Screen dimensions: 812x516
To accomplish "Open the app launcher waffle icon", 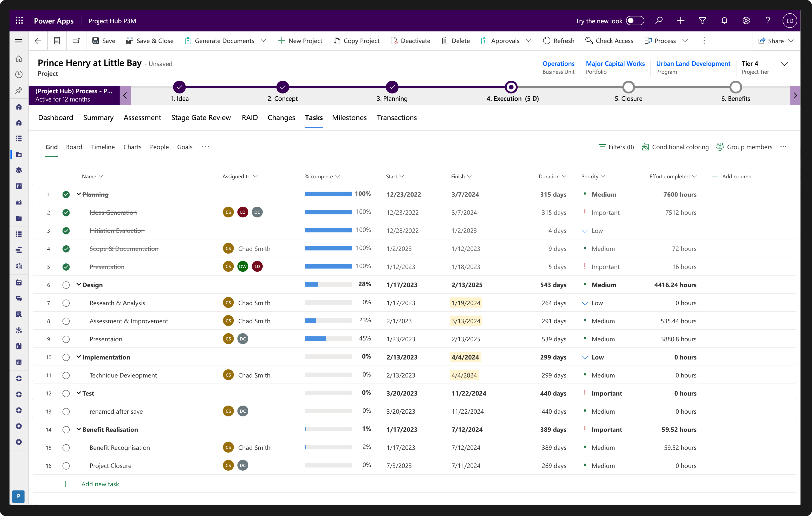I will tap(19, 21).
